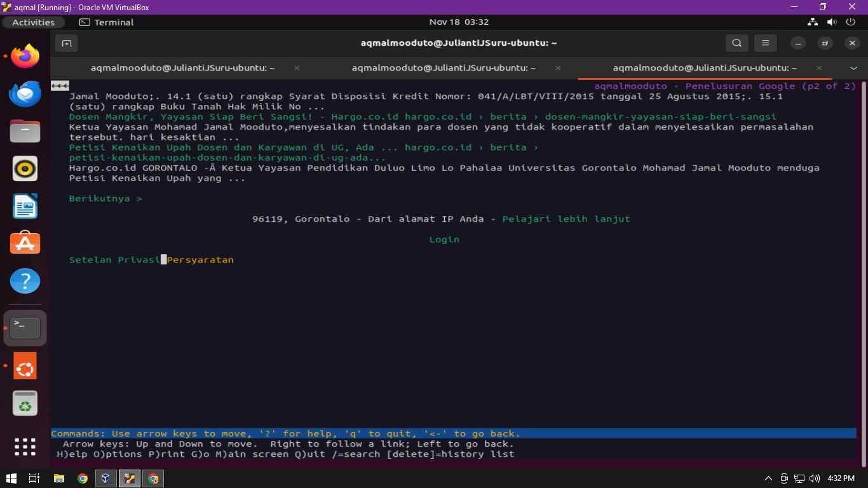Select the third terminal tab
Image resolution: width=868 pixels, height=488 pixels.
click(705, 68)
